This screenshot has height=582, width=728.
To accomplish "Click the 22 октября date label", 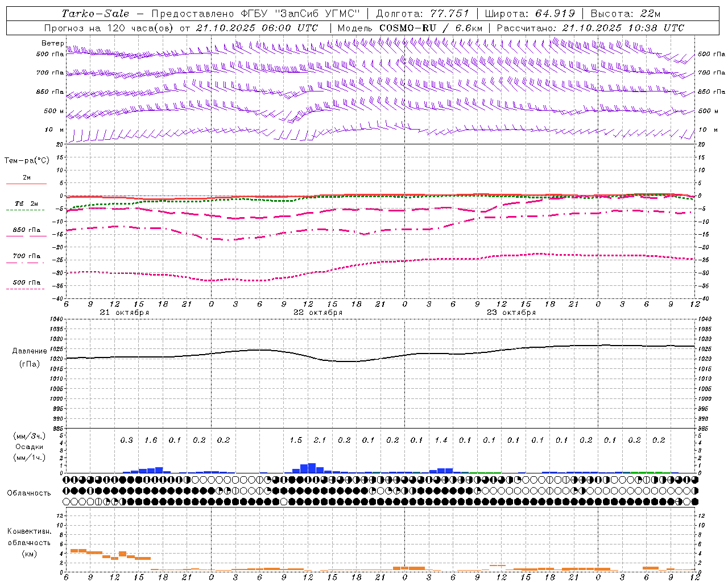I will 318,313.
